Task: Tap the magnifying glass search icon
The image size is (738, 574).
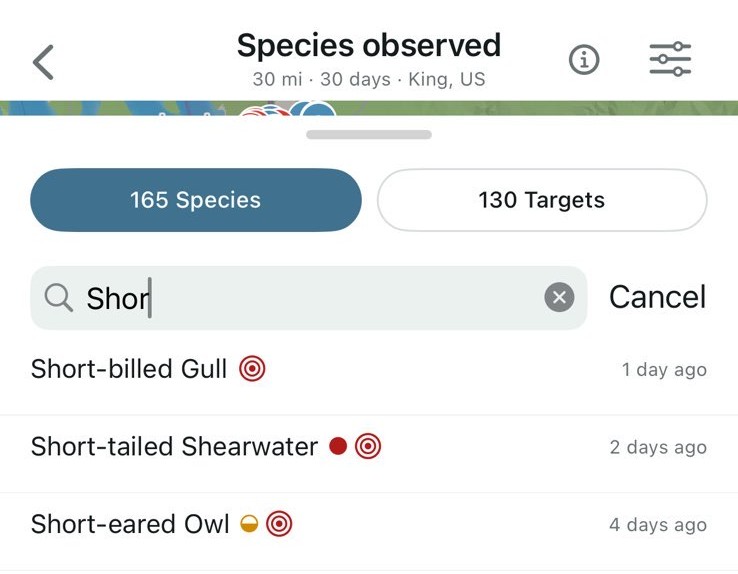Action: (59, 297)
